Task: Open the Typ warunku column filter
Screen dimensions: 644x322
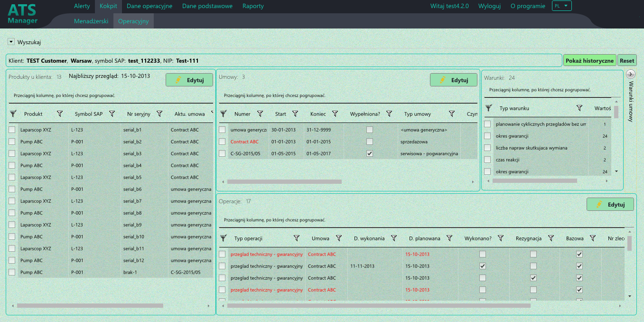Action: (579, 108)
